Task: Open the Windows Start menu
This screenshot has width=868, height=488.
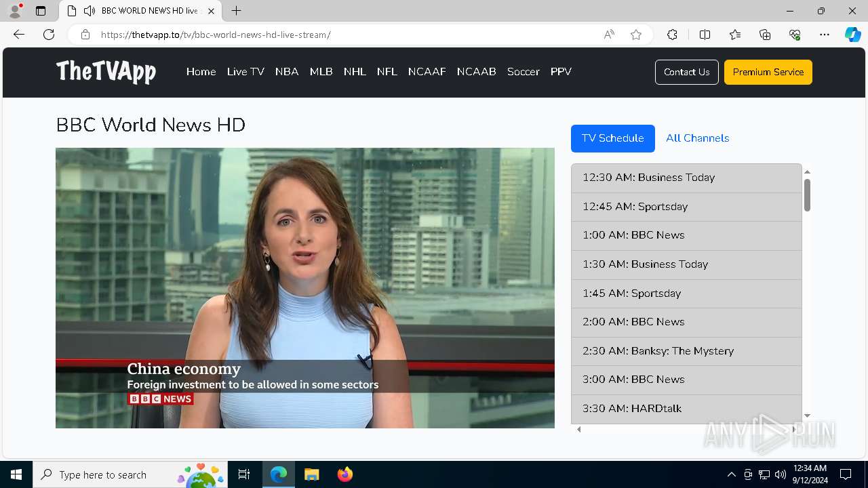Action: point(16,474)
